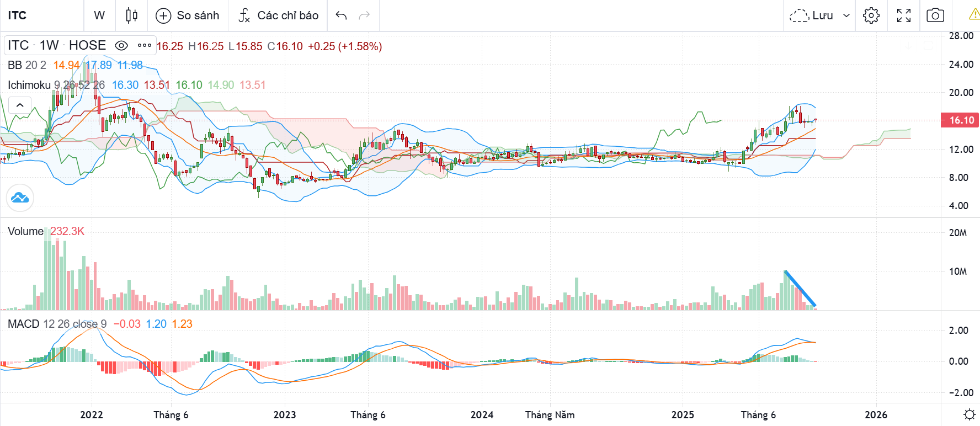Click the MACD histogram value −0.03
Viewport: 980px width, 426px height.
[x=127, y=324]
